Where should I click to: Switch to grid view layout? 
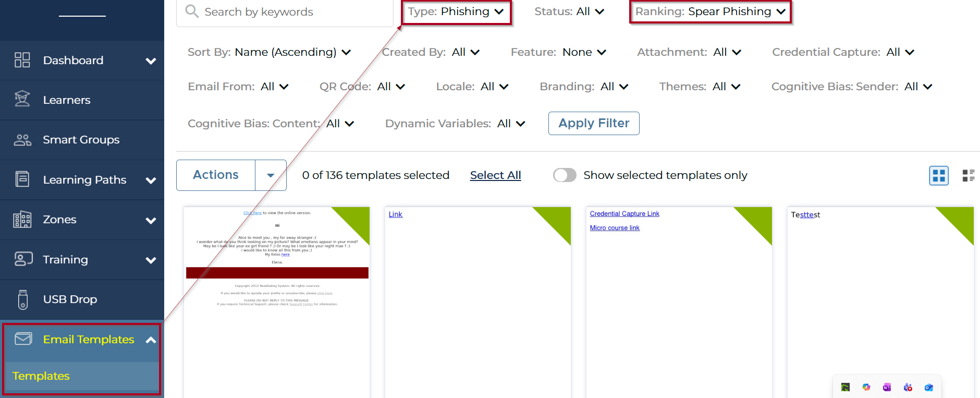pyautogui.click(x=939, y=176)
